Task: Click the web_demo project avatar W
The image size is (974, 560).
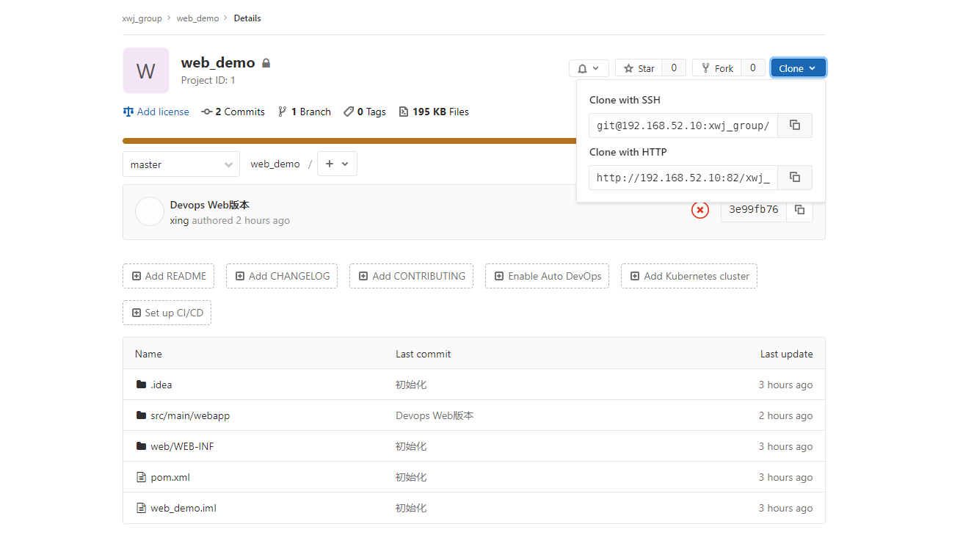Action: click(x=146, y=70)
